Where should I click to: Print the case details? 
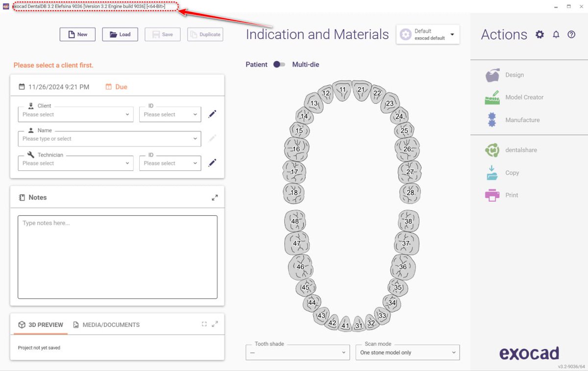coord(512,195)
